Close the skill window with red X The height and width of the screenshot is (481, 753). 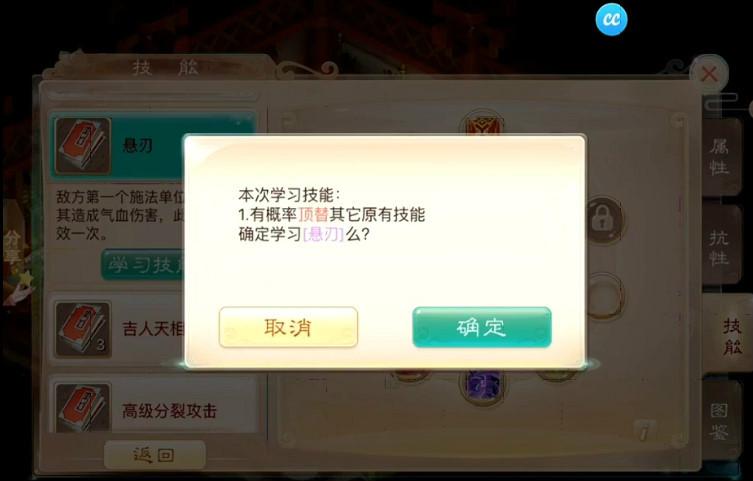(709, 74)
